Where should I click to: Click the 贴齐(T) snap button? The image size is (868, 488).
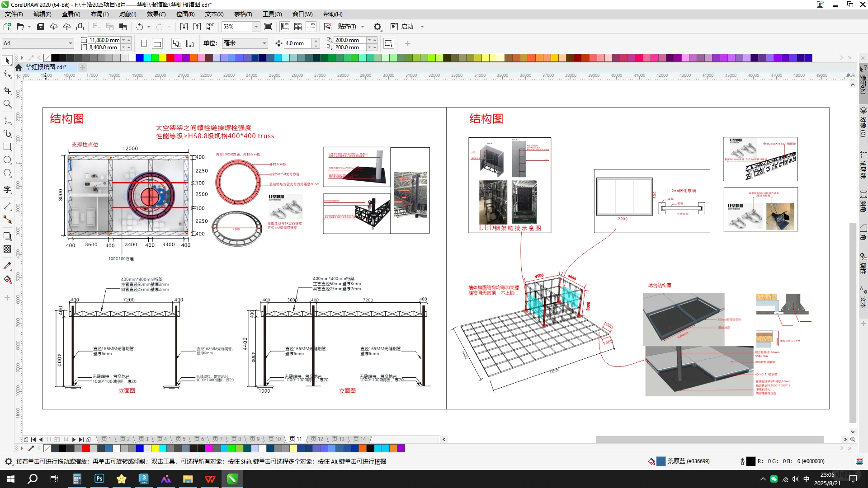[x=347, y=27]
